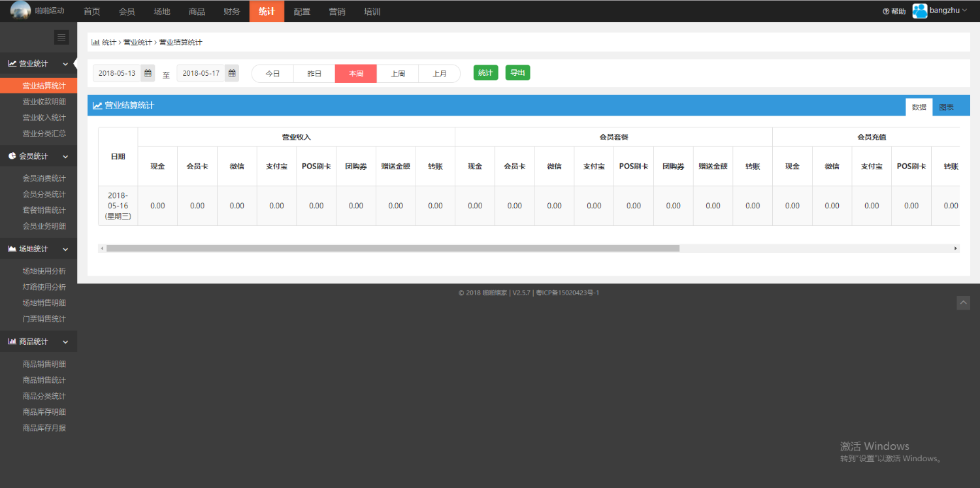The height and width of the screenshot is (488, 980).
Task: Click the 营业统计 breadcrumb link
Action: click(x=137, y=42)
